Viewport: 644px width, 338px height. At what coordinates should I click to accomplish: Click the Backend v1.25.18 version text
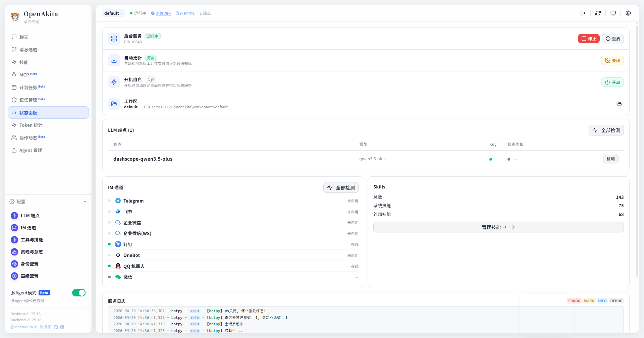pos(26,320)
